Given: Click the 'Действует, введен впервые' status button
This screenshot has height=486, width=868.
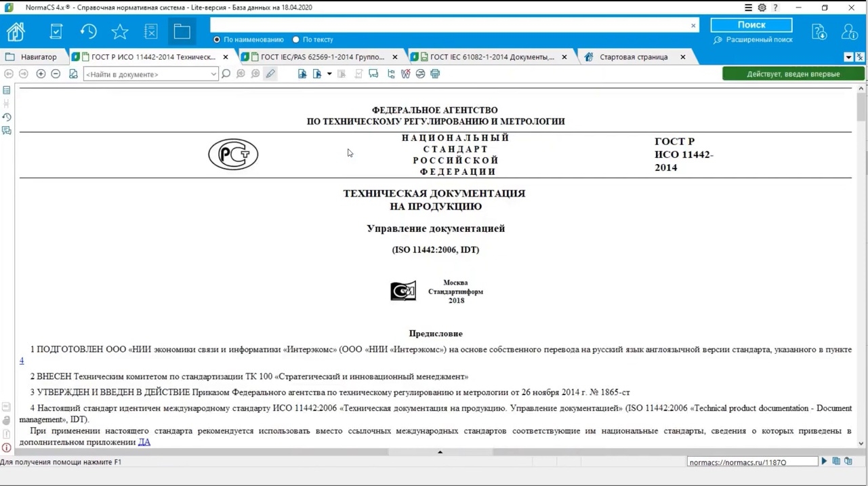Looking at the screenshot, I should pyautogui.click(x=793, y=74).
